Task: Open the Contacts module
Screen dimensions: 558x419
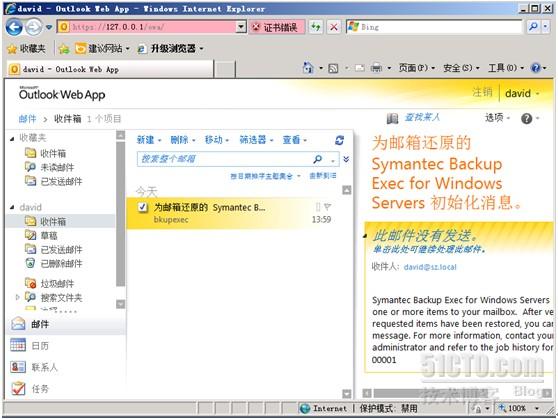Action: (66, 367)
